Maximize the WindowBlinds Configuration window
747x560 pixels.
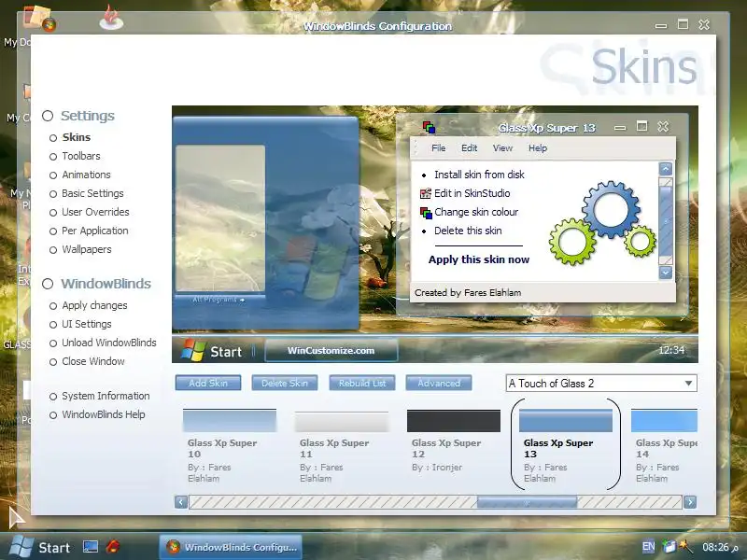point(683,24)
